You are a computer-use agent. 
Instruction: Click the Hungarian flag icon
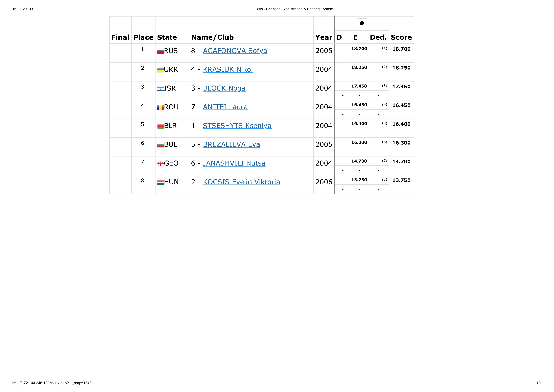coord(160,182)
